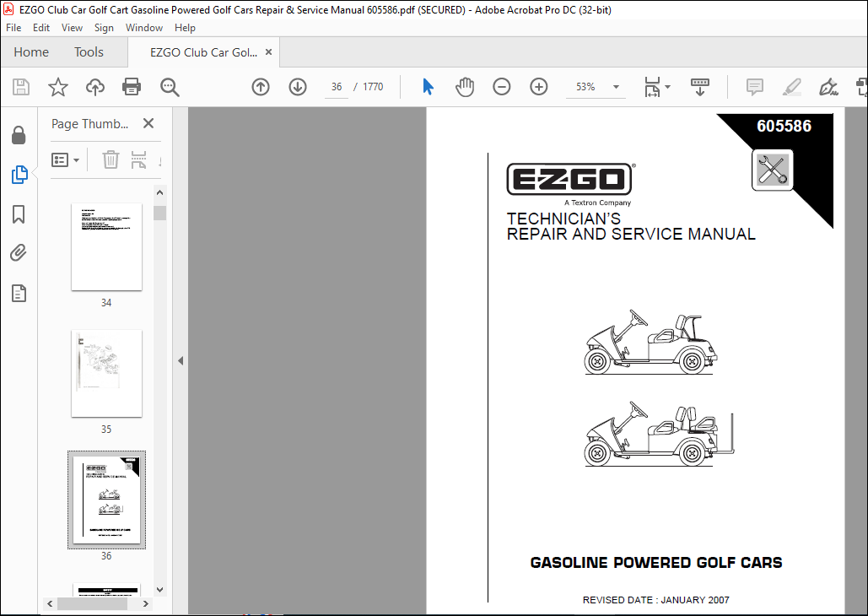Click the security lock sidebar icon
The width and height of the screenshot is (868, 616).
point(19,135)
